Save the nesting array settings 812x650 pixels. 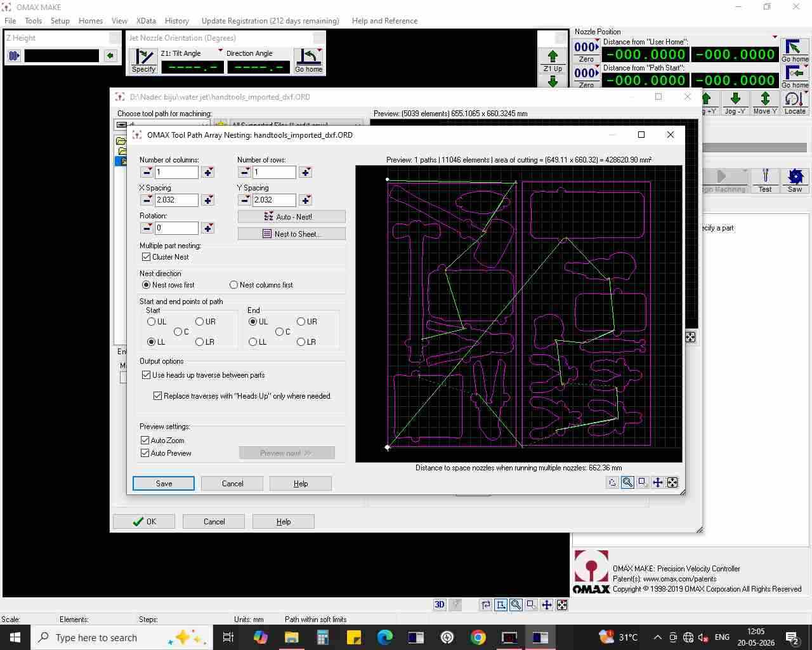click(164, 484)
